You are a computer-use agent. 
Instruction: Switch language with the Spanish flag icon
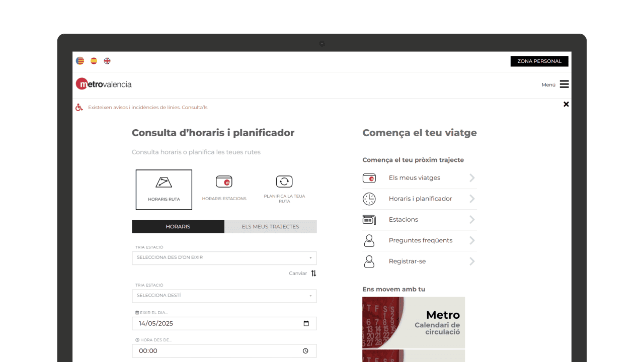[94, 61]
